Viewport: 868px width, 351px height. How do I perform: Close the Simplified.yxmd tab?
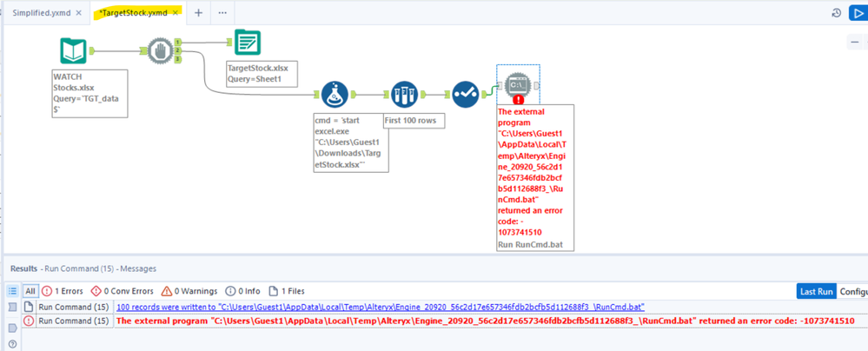[78, 13]
